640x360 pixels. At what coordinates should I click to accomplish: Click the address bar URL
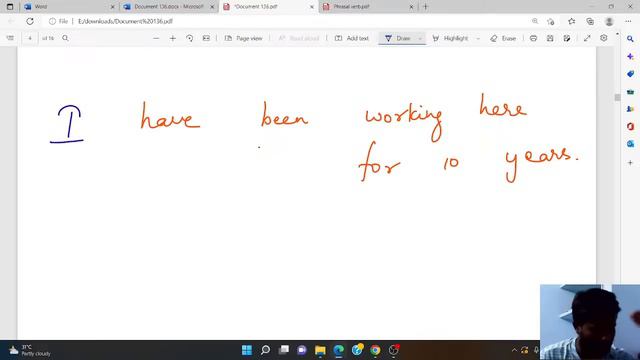125,21
